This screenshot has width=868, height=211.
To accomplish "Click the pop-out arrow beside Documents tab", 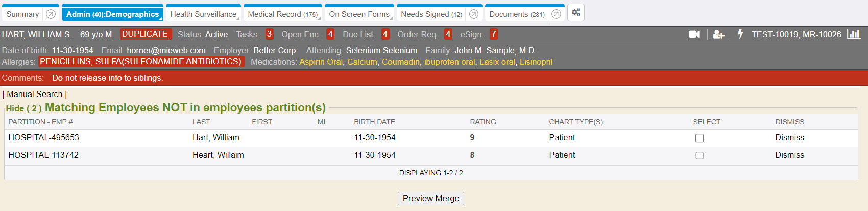I will [557, 14].
